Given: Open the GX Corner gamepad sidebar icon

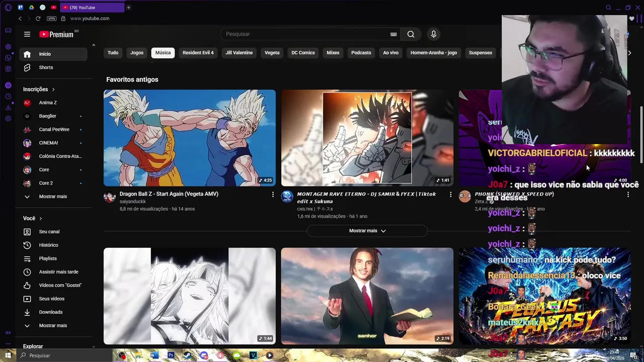Looking at the screenshot, I should tap(8, 31).
